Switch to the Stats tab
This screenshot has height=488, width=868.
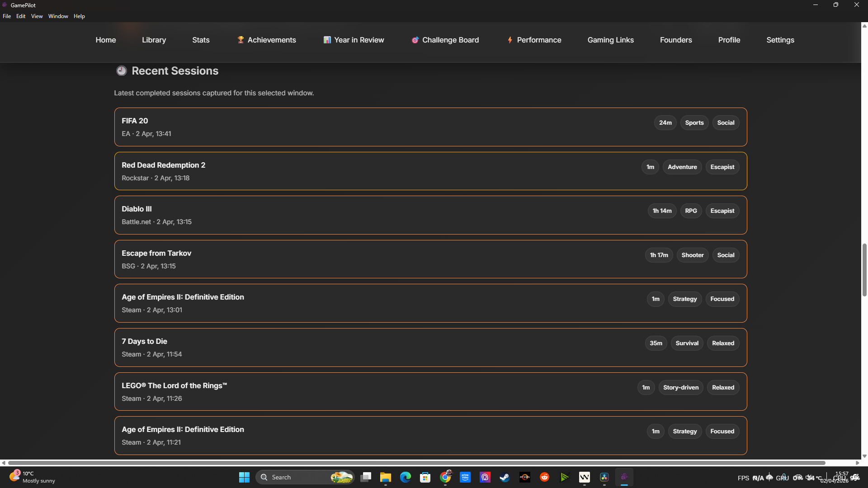point(201,40)
